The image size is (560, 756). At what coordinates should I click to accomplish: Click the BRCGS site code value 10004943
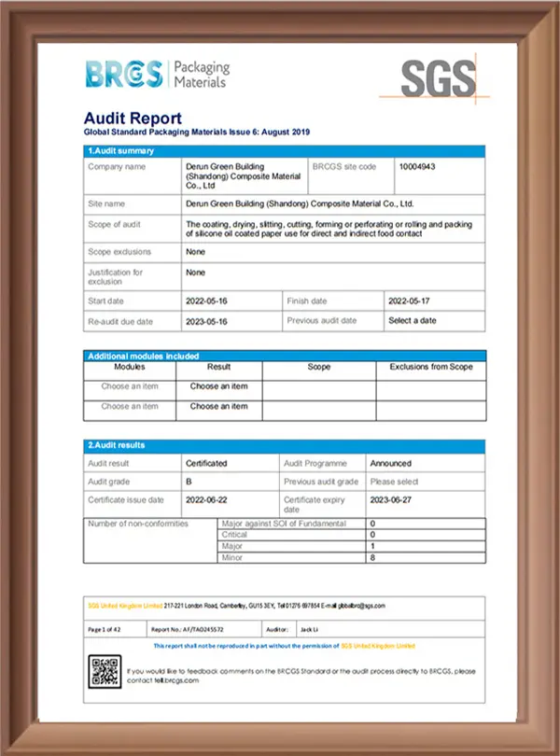tap(416, 167)
